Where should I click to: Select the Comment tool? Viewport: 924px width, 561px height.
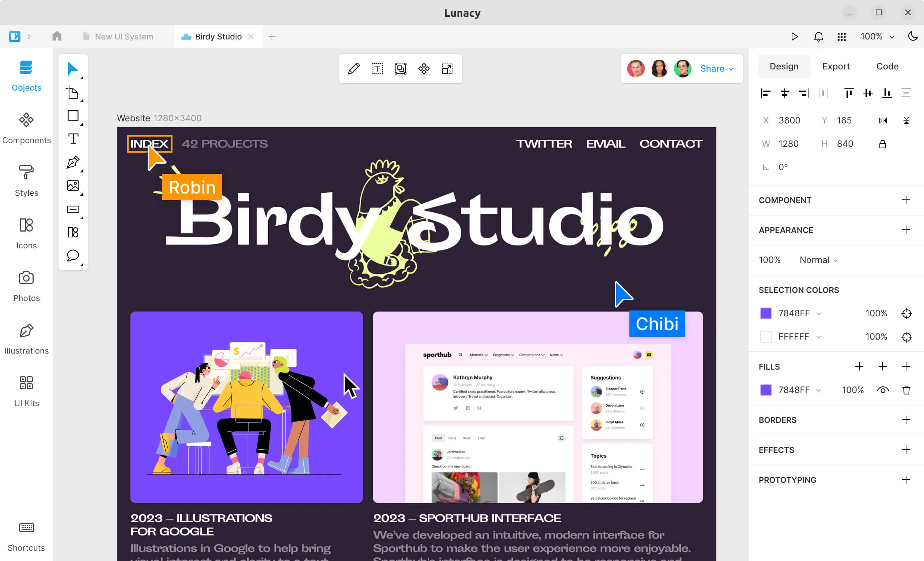click(x=73, y=256)
